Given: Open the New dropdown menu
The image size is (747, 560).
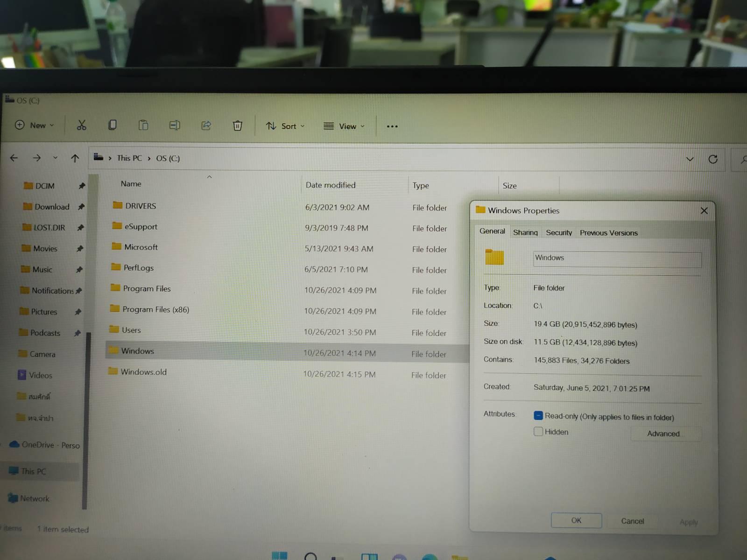Looking at the screenshot, I should 35,125.
